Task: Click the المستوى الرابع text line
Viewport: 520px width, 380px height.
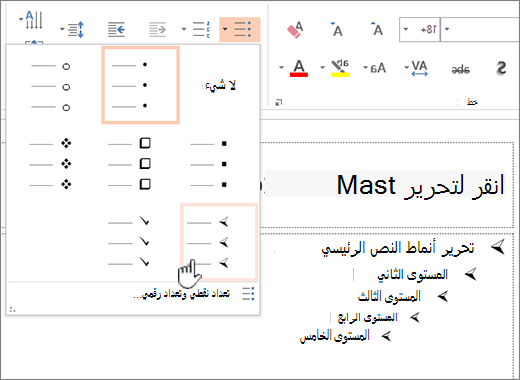Action: 368,317
